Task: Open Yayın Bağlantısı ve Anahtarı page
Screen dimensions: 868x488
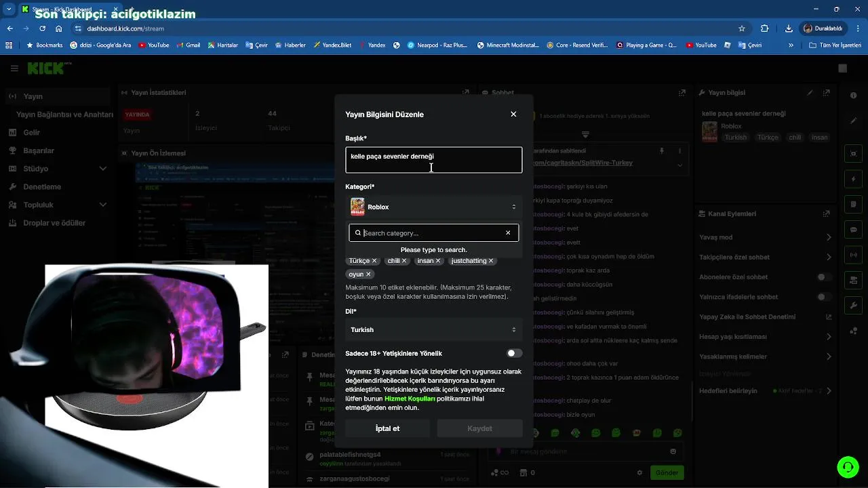Action: (64, 115)
